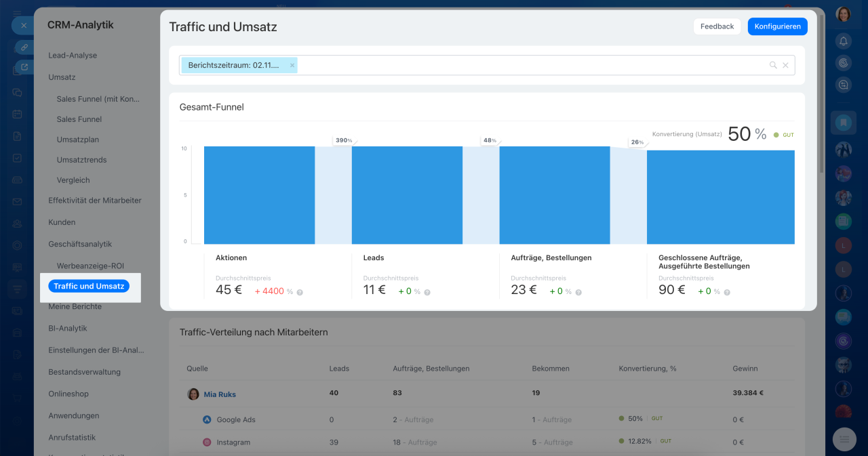This screenshot has width=868, height=456.
Task: Open help tooltip next to Aktionen percentage
Action: [x=300, y=292]
